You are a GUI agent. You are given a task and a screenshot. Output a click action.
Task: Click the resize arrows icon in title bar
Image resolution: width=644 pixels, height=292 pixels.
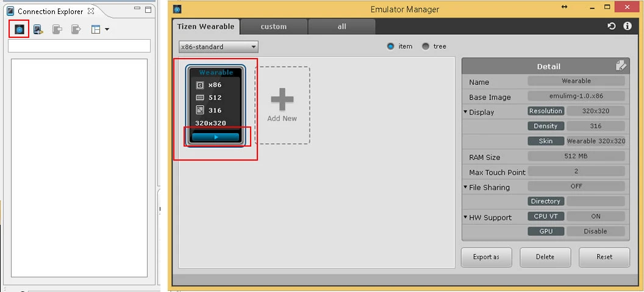tap(564, 7)
